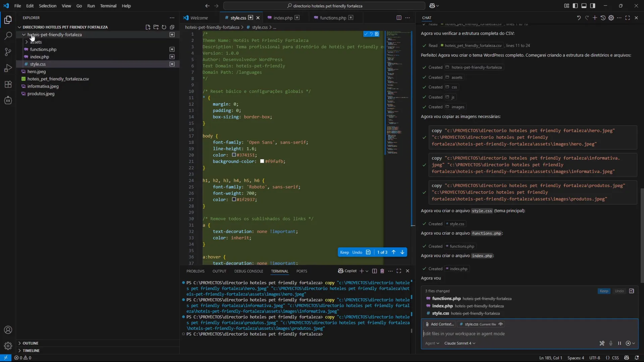
Task: Refresh the Explorer file tree
Action: [164, 27]
